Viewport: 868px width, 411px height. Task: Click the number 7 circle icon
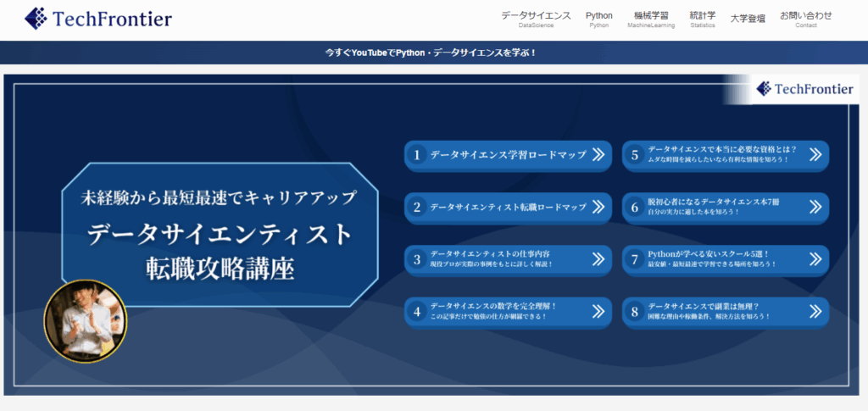click(635, 259)
